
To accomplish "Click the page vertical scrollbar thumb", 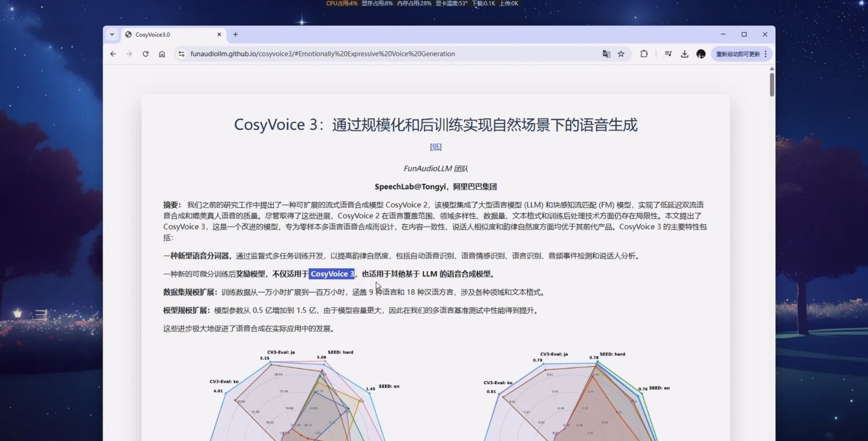I will (771, 84).
